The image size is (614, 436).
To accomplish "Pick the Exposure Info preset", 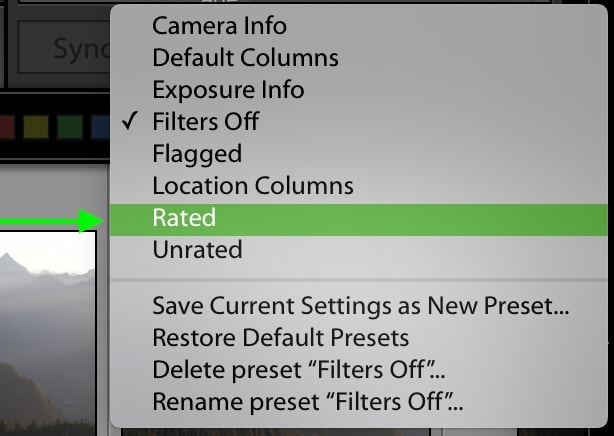I will [x=228, y=89].
